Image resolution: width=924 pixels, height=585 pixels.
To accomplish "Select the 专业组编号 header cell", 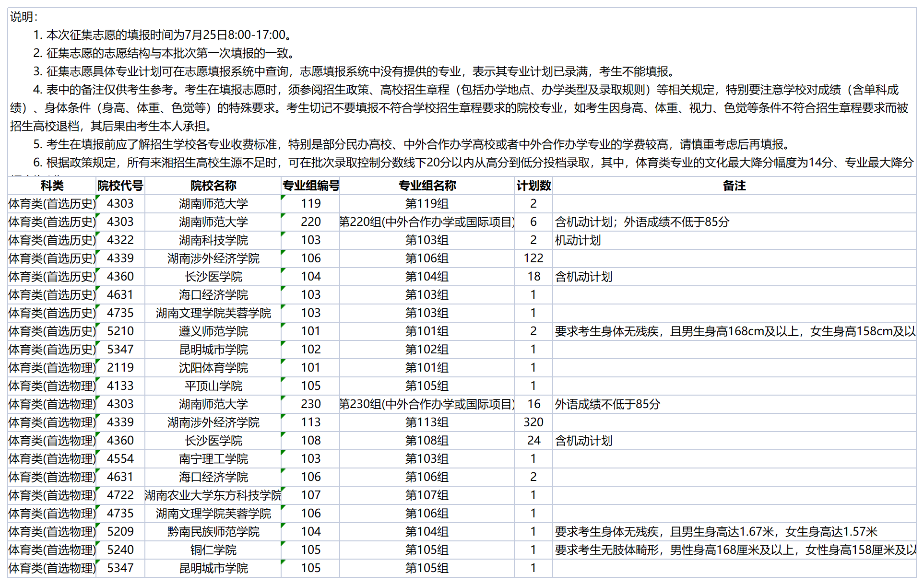I will pyautogui.click(x=310, y=186).
